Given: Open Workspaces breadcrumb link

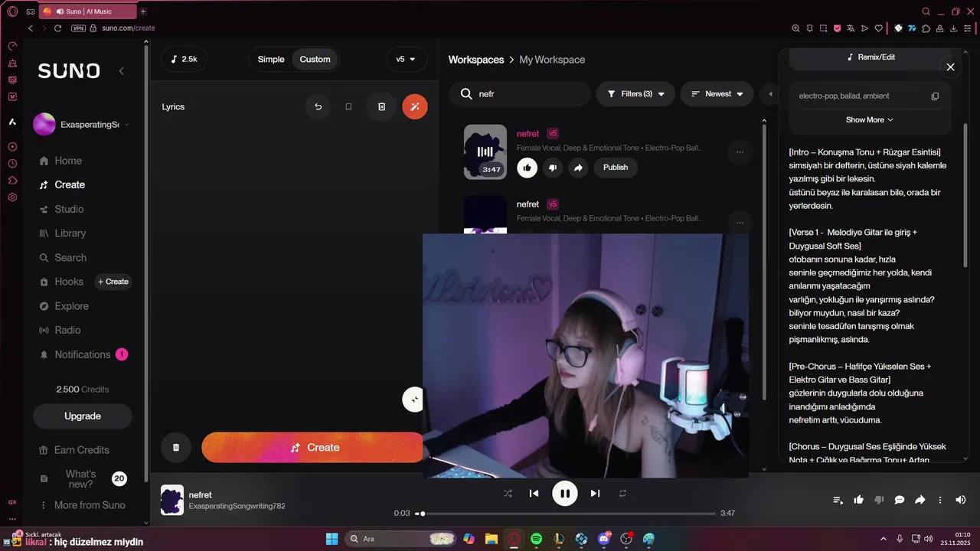Looking at the screenshot, I should coord(476,60).
